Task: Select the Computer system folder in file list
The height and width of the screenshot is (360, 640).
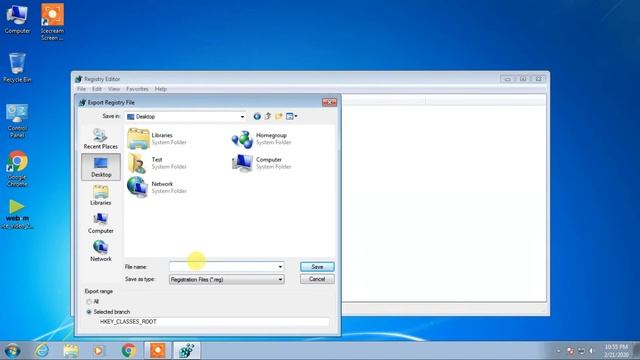Action: (262, 163)
